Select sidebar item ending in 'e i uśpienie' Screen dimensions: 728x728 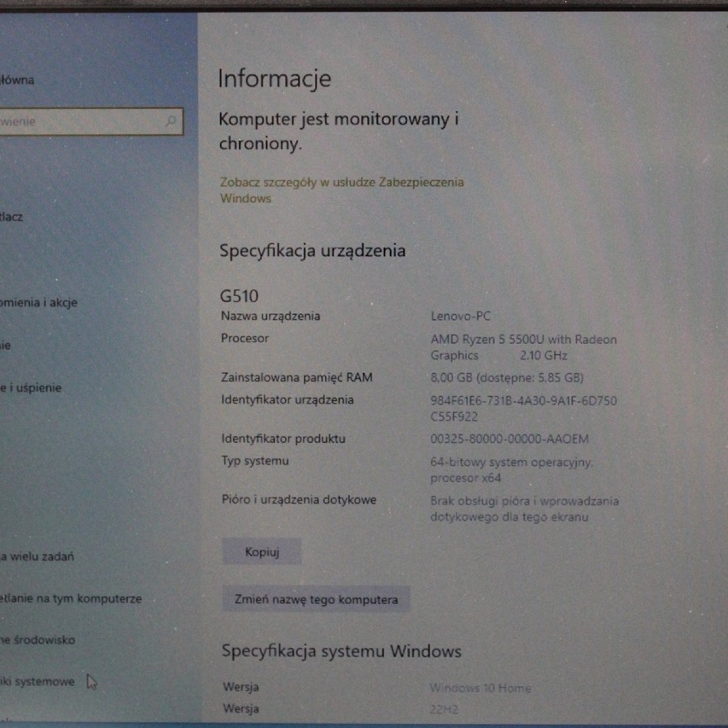coord(31,388)
